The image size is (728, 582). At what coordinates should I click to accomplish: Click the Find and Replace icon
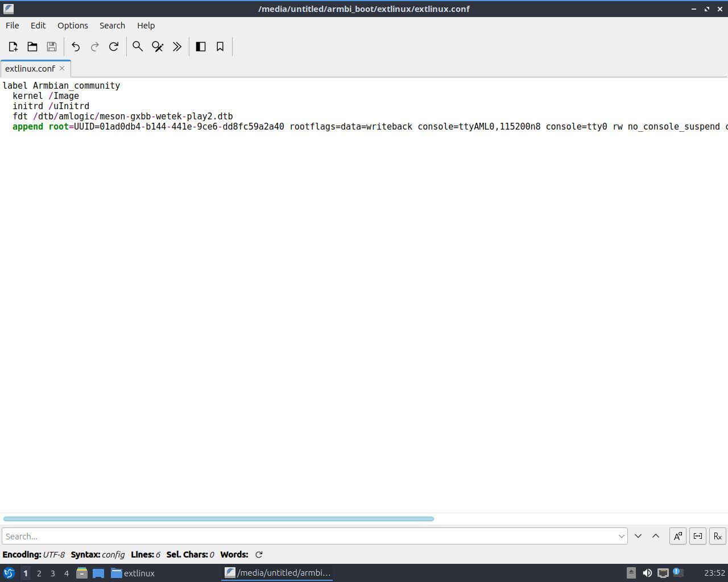point(158,47)
